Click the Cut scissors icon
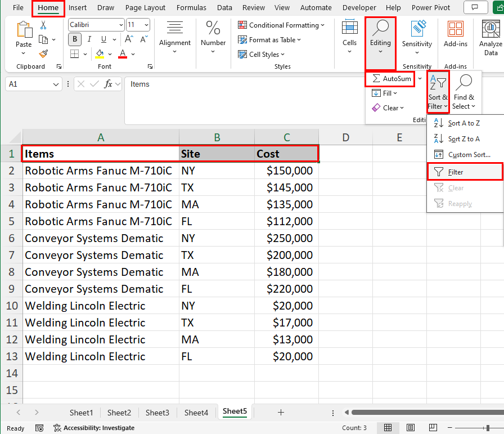 coord(43,25)
